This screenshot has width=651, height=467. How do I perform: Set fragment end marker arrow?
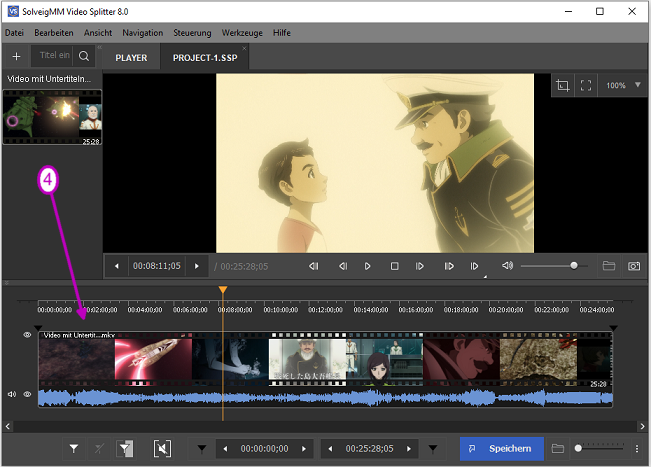(433, 449)
